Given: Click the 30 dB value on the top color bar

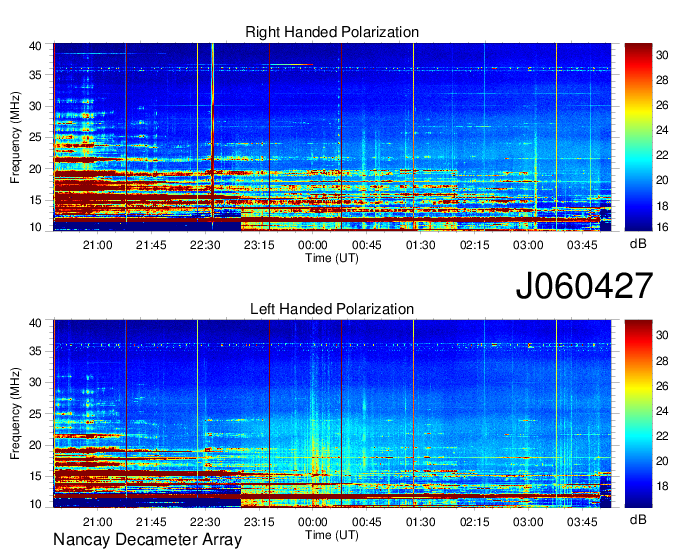Looking at the screenshot, I should point(662,55).
